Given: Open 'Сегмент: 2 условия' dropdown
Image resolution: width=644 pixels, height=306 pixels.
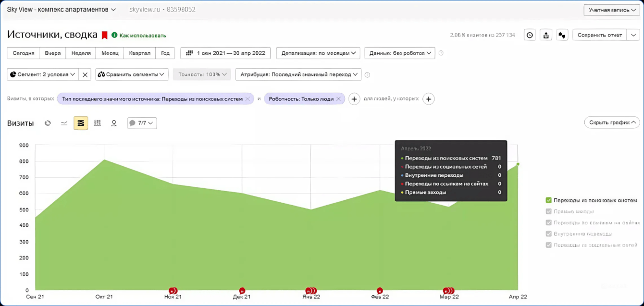Looking at the screenshot, I should tap(43, 74).
